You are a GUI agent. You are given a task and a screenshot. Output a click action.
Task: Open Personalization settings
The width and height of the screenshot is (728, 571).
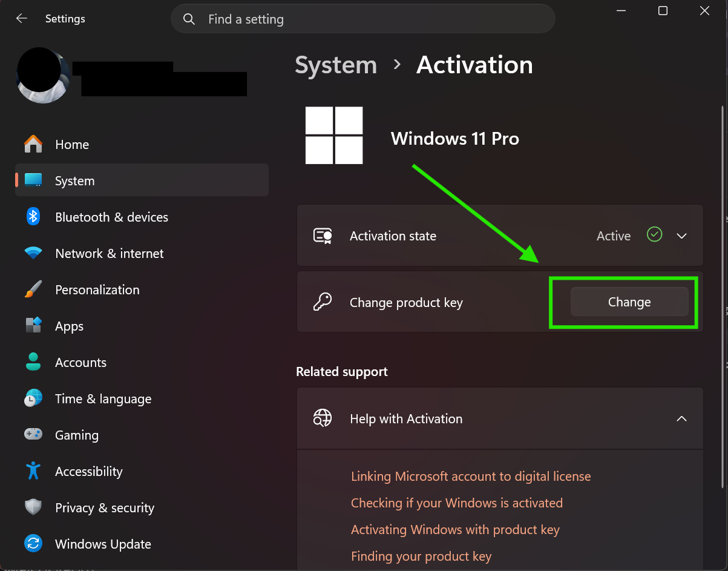[x=142, y=289]
